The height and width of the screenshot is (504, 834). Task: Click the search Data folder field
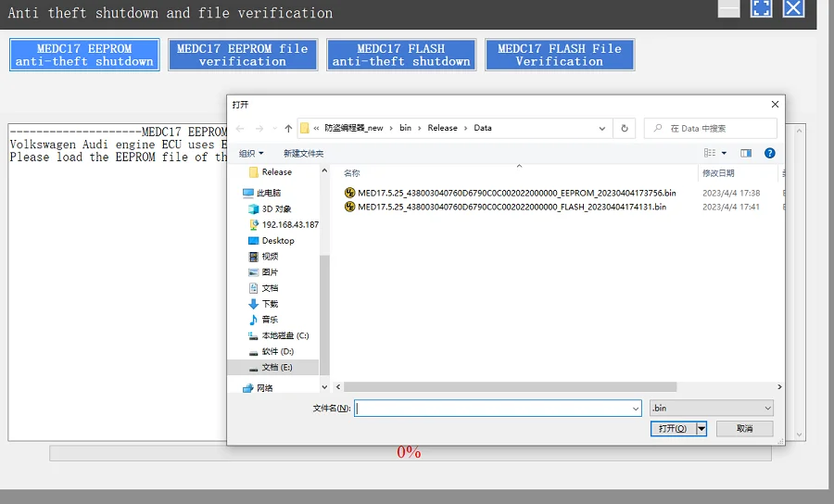tap(711, 128)
